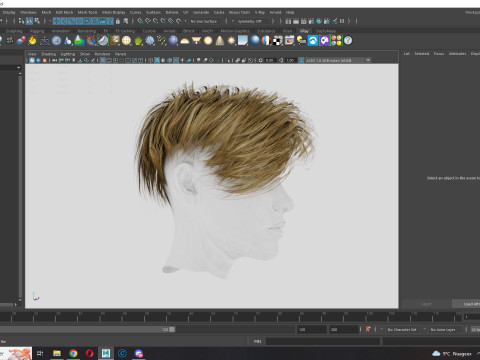Image resolution: width=480 pixels, height=360 pixels.
Task: Open the Attribute Editor Focus menu
Action: click(x=439, y=54)
